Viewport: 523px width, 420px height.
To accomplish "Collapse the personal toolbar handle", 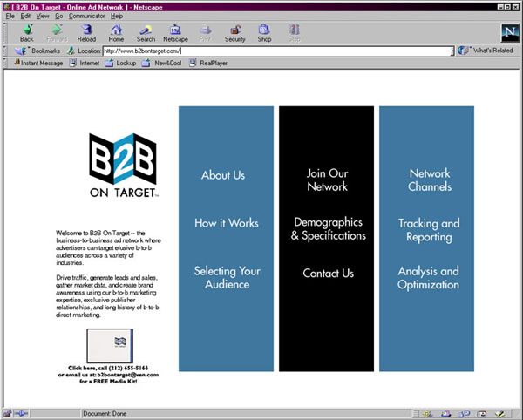I will 4,63.
